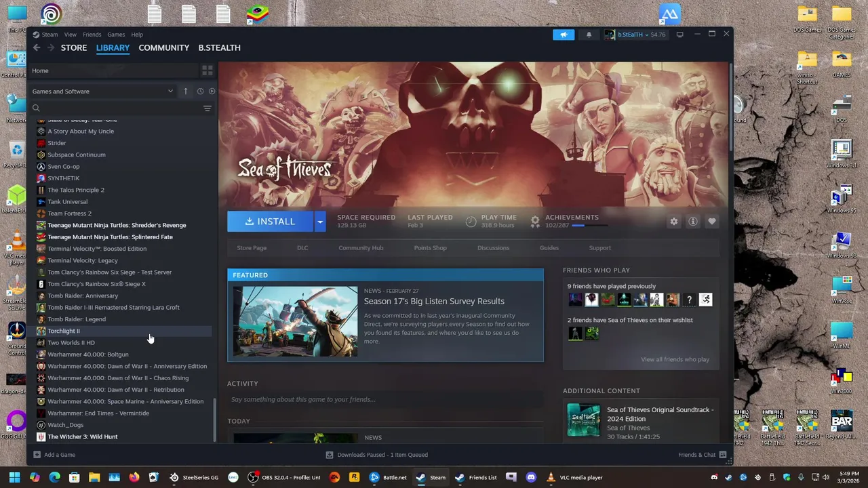Open game settings gear for Sea of Thieves
868x488 pixels.
coord(673,222)
